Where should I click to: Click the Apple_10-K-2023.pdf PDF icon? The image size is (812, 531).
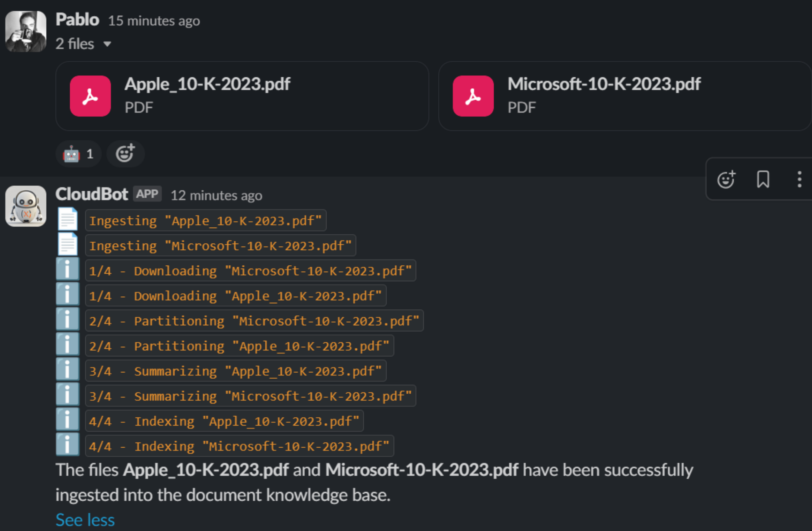[x=90, y=96]
